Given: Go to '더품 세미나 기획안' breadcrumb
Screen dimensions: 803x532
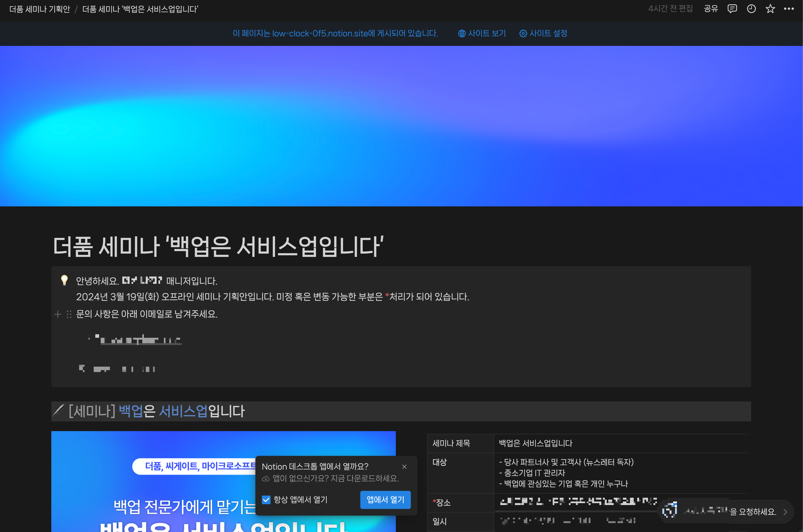Looking at the screenshot, I should pyautogui.click(x=39, y=9).
